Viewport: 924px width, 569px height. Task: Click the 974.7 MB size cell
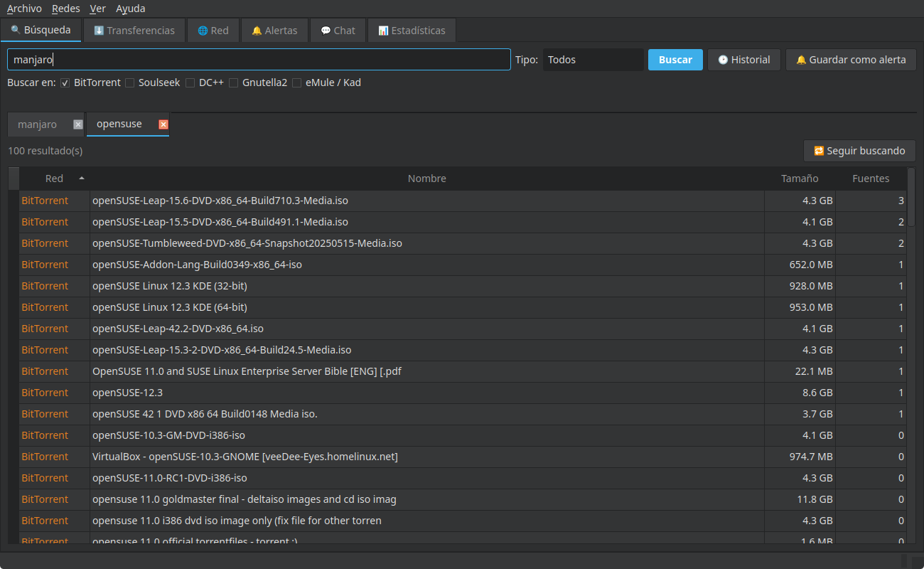pyautogui.click(x=800, y=457)
